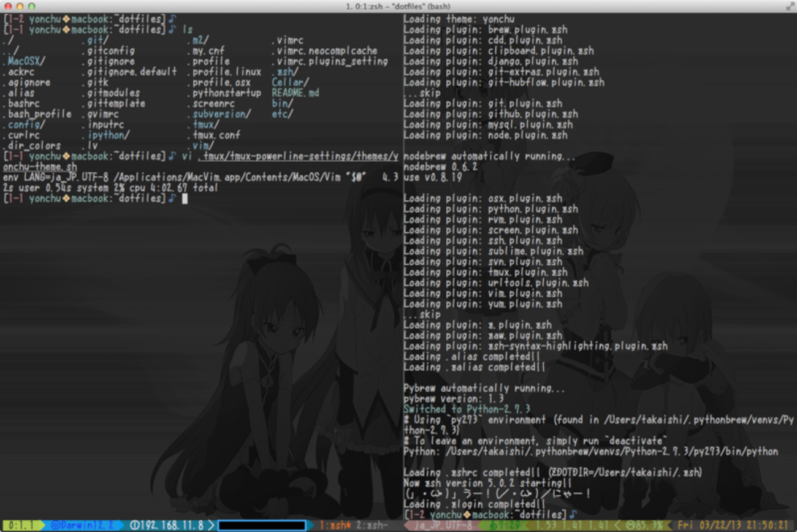Click the .screenrc file name

[211, 104]
